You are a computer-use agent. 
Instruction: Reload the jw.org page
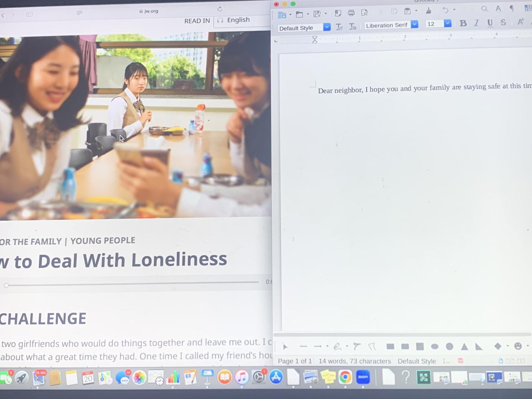(220, 9)
